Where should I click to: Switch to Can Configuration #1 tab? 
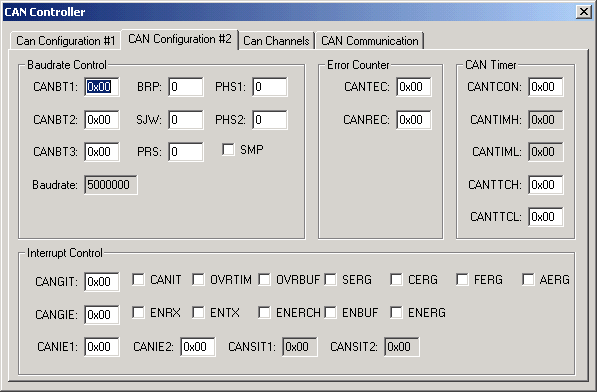[65, 41]
